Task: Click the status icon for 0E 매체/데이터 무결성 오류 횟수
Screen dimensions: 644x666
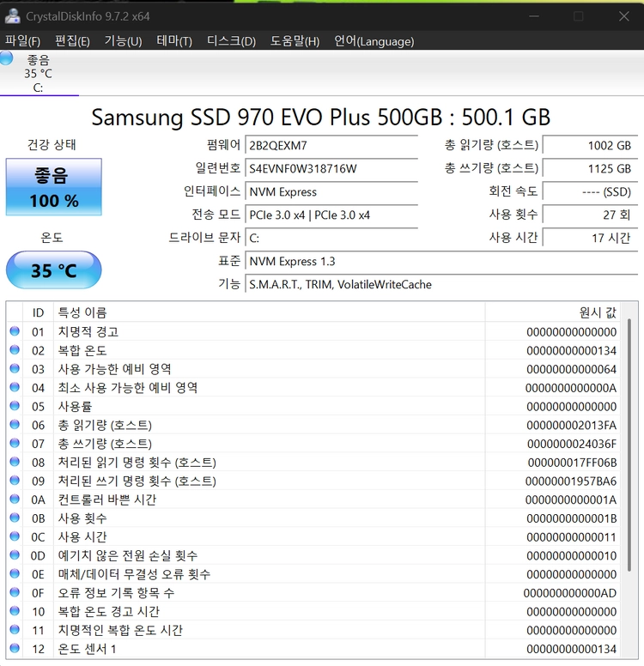Action: pyautogui.click(x=15, y=573)
